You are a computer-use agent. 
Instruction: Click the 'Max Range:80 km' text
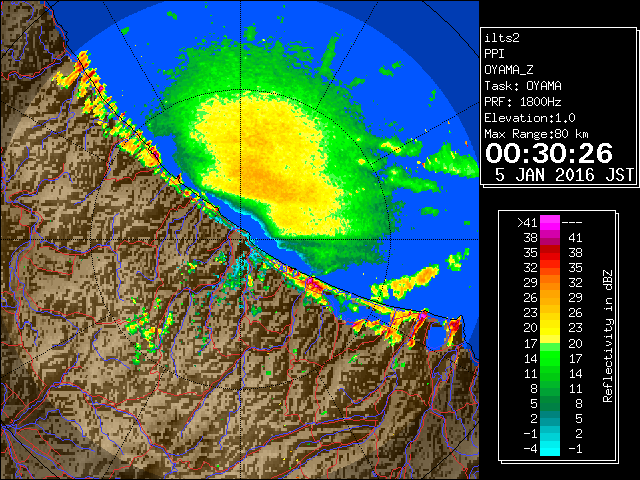pos(536,134)
